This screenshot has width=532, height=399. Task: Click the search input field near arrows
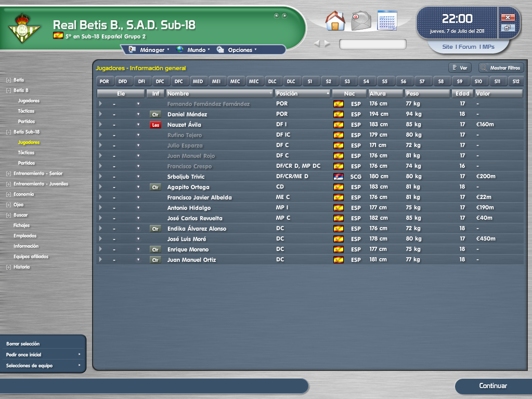tap(372, 44)
